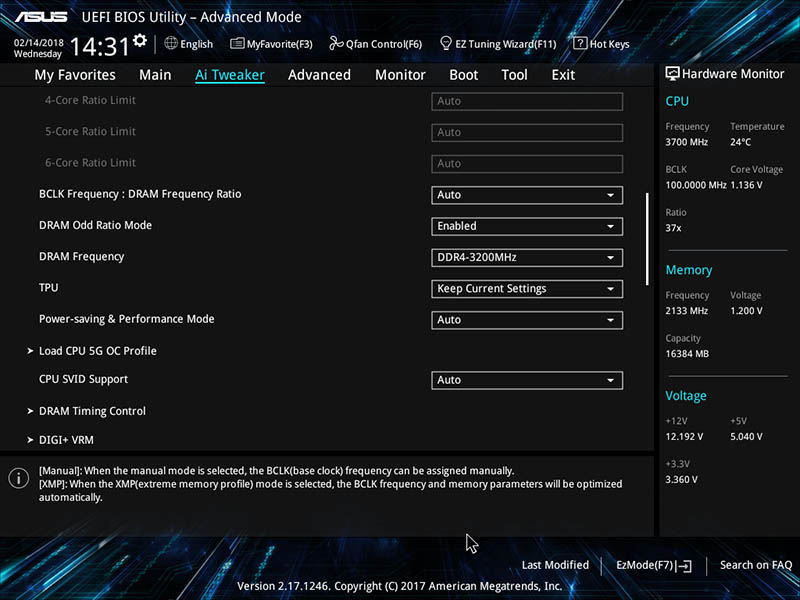The image size is (800, 600).
Task: Click the Hot Keys question icon
Action: pos(580,43)
